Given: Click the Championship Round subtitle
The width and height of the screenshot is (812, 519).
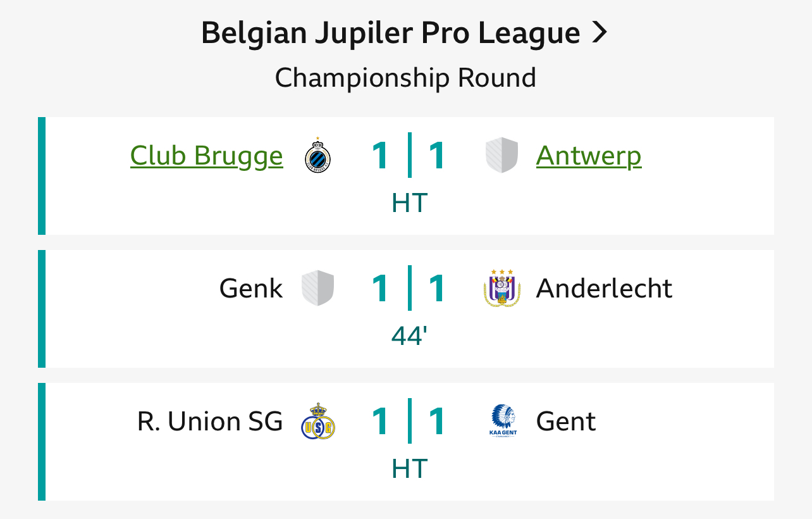Looking at the screenshot, I should 405,78.
